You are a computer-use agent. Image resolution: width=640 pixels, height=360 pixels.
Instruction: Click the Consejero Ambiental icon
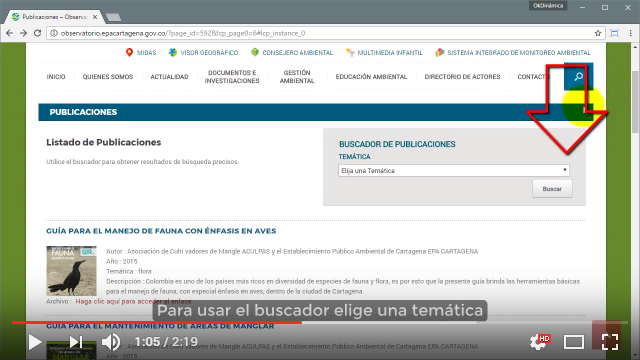coord(255,52)
